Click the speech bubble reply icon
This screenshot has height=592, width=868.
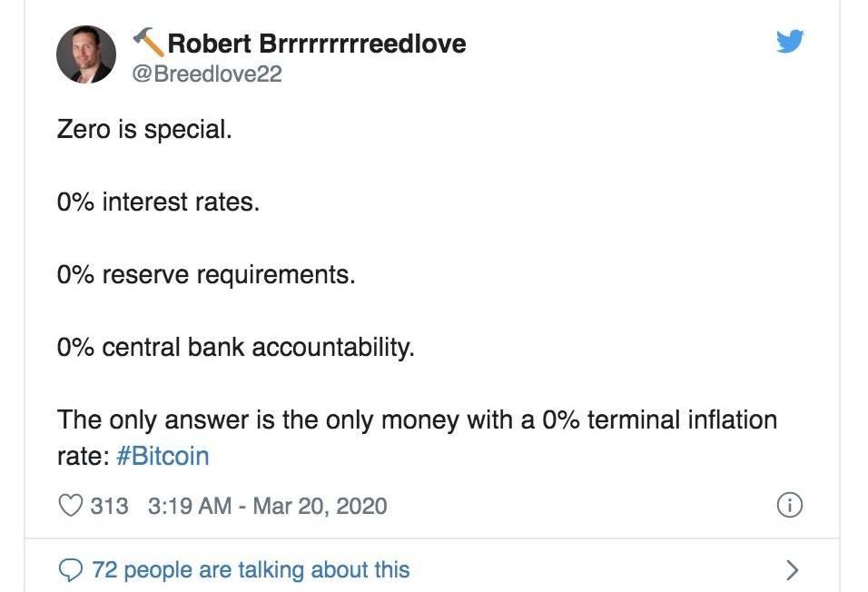point(70,569)
